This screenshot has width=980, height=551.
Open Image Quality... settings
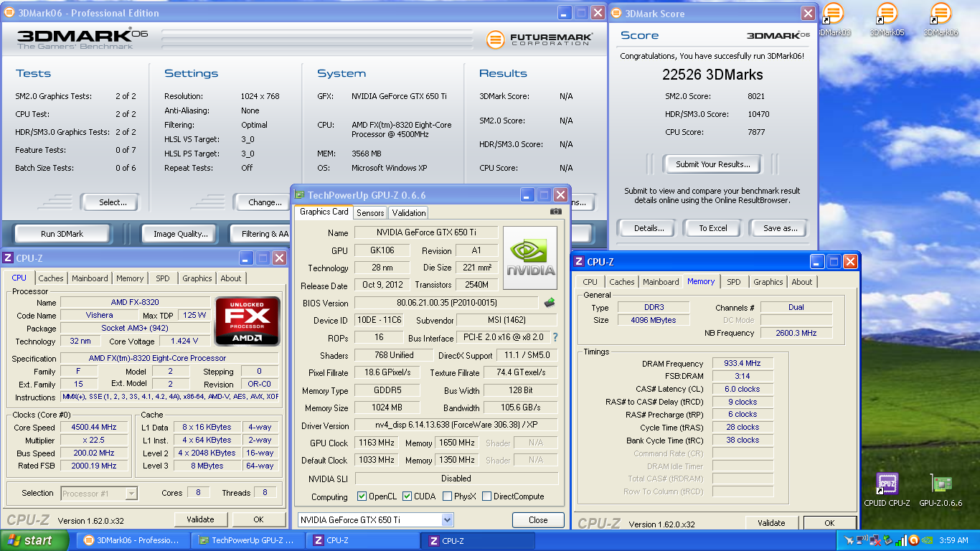[x=181, y=234]
